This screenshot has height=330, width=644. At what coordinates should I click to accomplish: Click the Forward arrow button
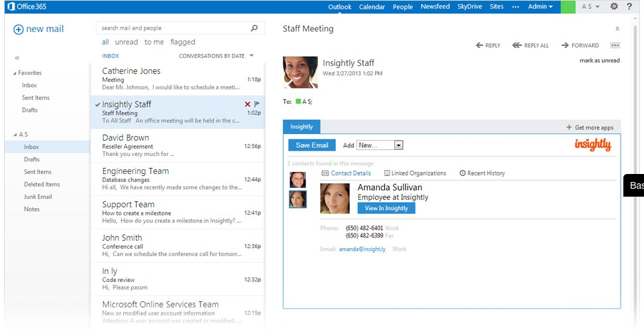pyautogui.click(x=580, y=45)
